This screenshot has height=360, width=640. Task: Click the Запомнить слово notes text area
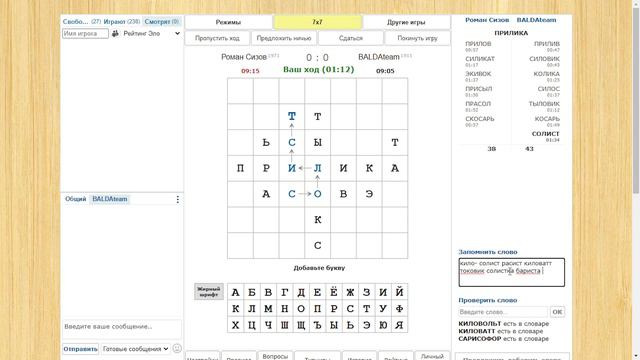[x=511, y=272]
